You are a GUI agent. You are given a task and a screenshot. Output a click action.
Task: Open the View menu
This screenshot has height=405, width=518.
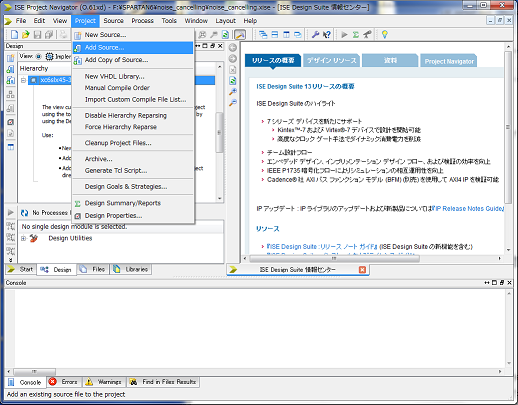(60, 21)
